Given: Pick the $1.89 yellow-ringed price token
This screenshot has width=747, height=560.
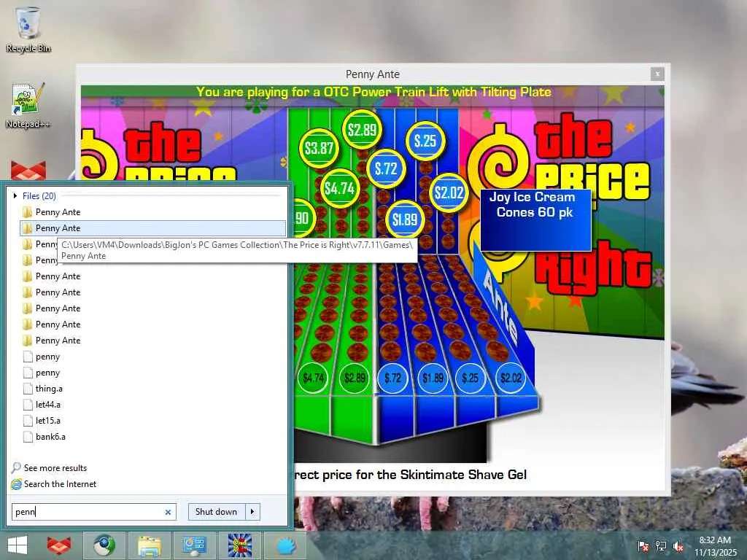Looking at the screenshot, I should 404,219.
